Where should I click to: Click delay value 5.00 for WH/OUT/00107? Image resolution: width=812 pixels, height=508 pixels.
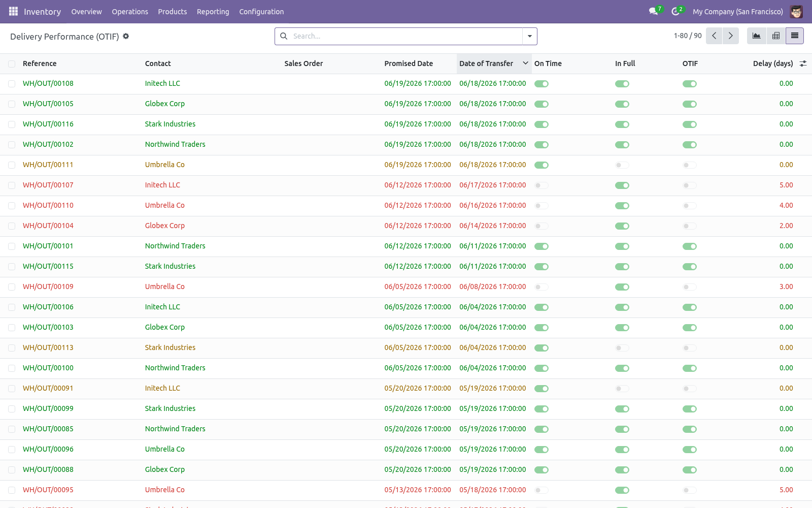coord(786,185)
